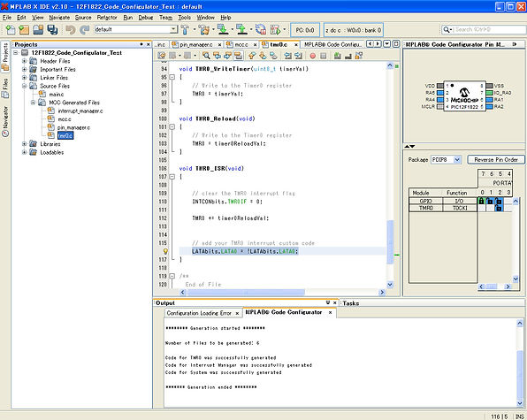Select main.c in the project tree

coord(56,95)
